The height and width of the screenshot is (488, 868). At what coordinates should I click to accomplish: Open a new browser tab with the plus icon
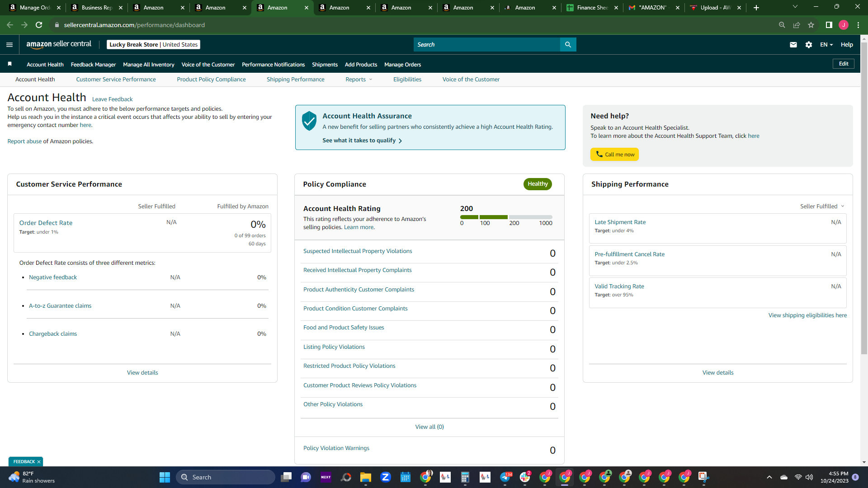coord(756,8)
